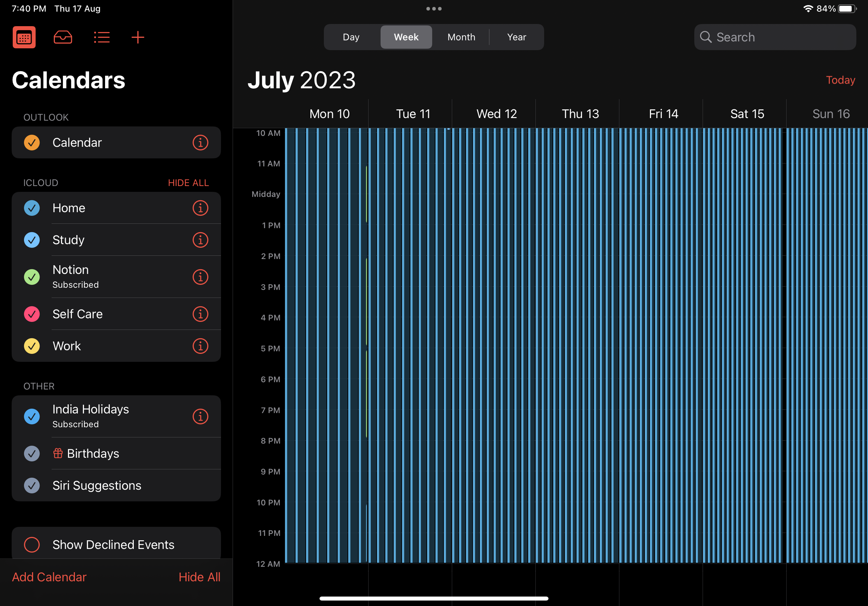Switch to Day view

coord(351,37)
